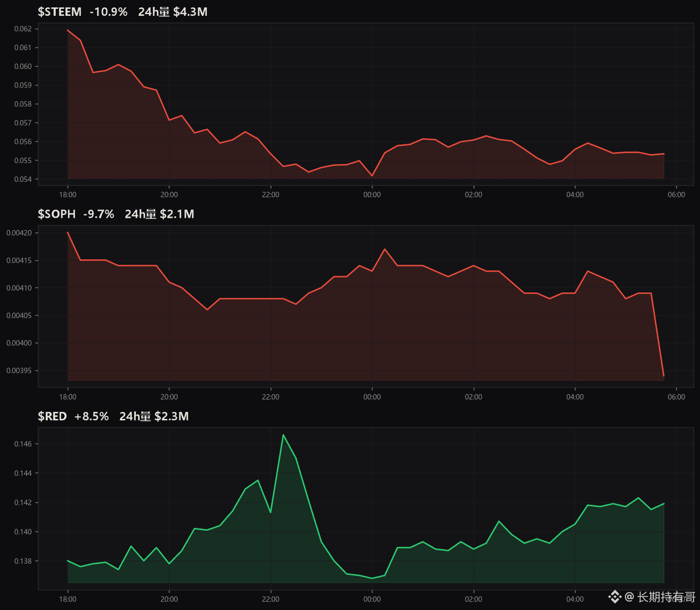Click the 00:00 tick on STEEM chart axis
Screen dimensions: 700x610
(372, 195)
